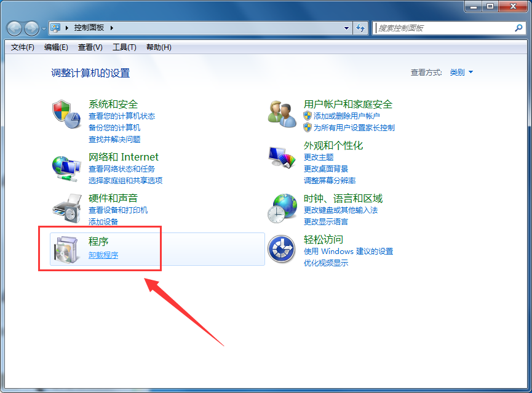Click 为所有用户设置家长控制 link

click(354, 127)
